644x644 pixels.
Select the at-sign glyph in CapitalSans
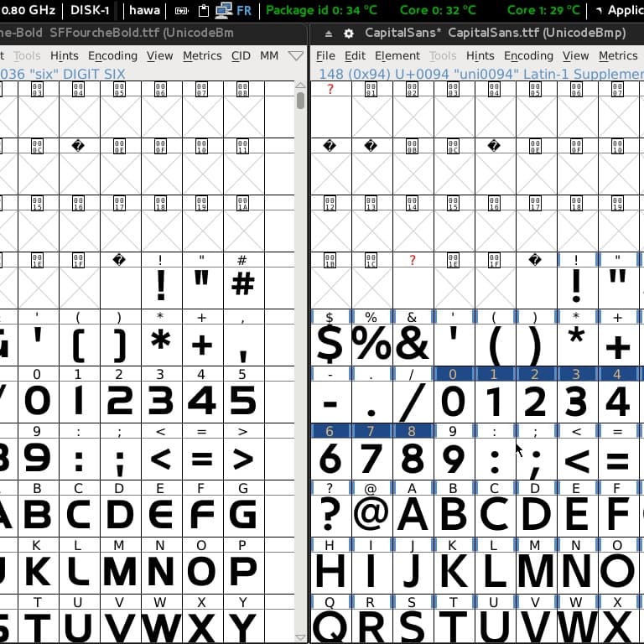coord(371,517)
